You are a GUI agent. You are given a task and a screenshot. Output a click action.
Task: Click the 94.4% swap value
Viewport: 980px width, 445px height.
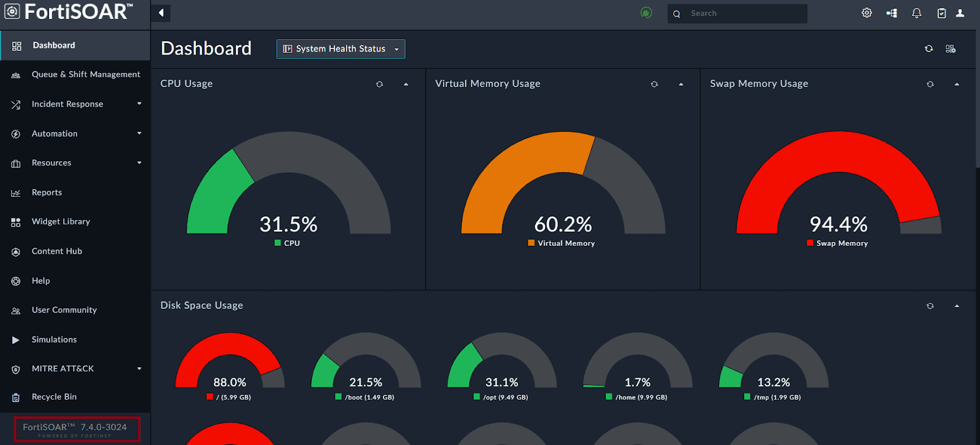[x=839, y=224]
